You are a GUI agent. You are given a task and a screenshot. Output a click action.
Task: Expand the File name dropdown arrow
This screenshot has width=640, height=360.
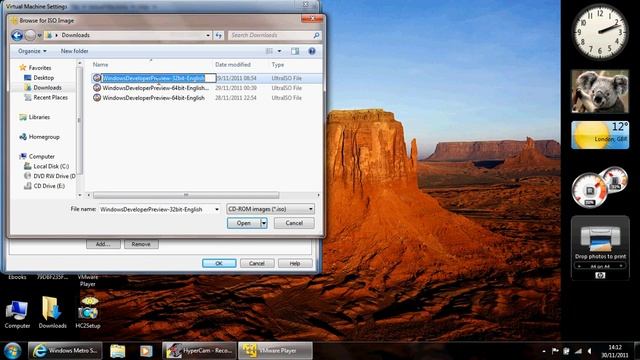(x=217, y=209)
